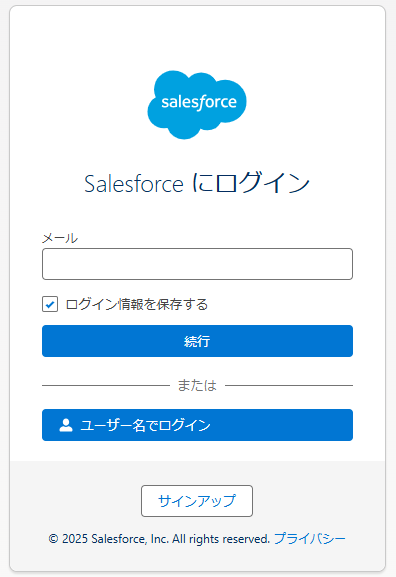Click the All rights reserved text
The width and height of the screenshot is (396, 577).
[221, 539]
